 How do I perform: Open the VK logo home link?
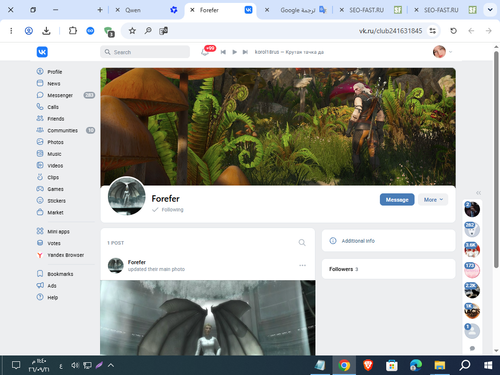pyautogui.click(x=42, y=52)
